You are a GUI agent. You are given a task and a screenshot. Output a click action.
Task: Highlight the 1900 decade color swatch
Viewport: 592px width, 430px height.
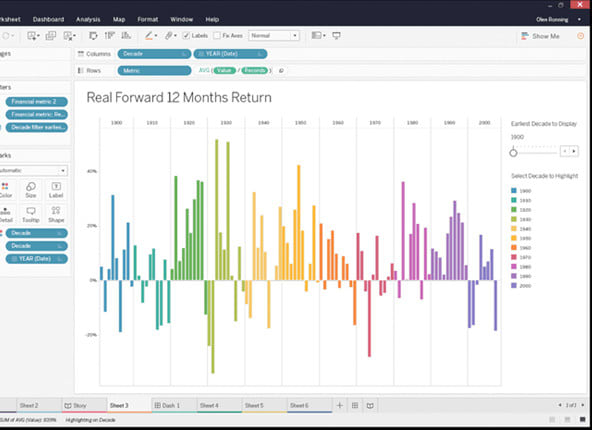pos(514,191)
